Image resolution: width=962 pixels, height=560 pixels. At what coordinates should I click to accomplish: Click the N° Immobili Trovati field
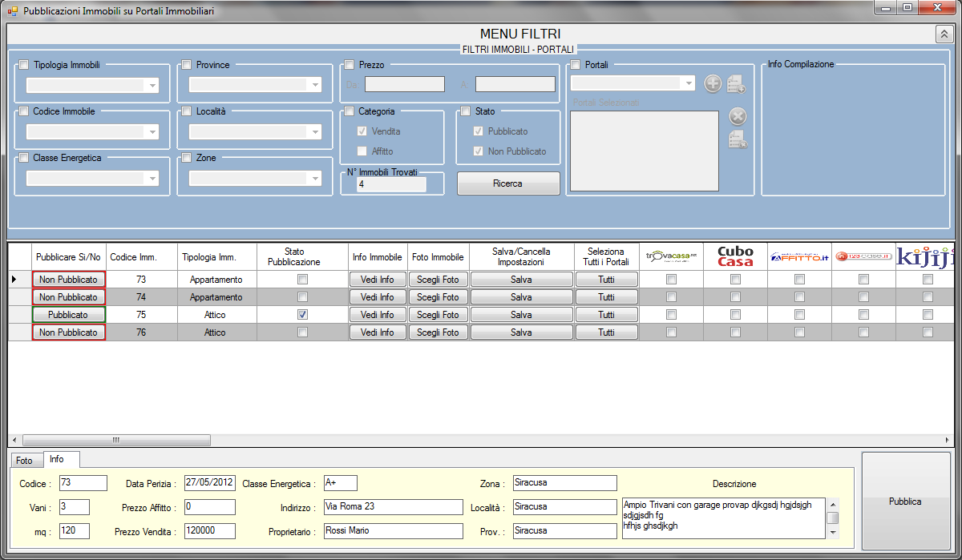(390, 184)
